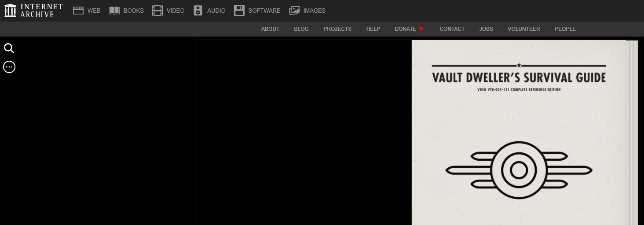The height and width of the screenshot is (225, 644).
Task: Open the Images section icon
Action: click(x=294, y=11)
